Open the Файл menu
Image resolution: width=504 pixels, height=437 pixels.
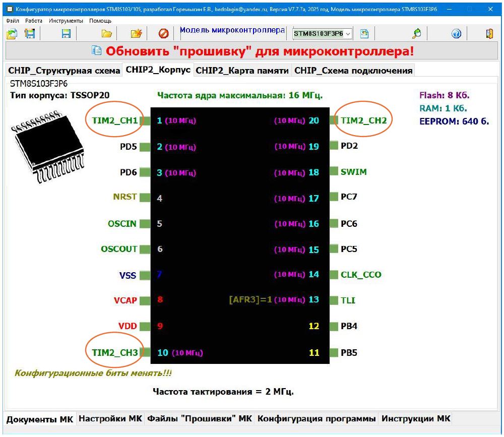13,21
